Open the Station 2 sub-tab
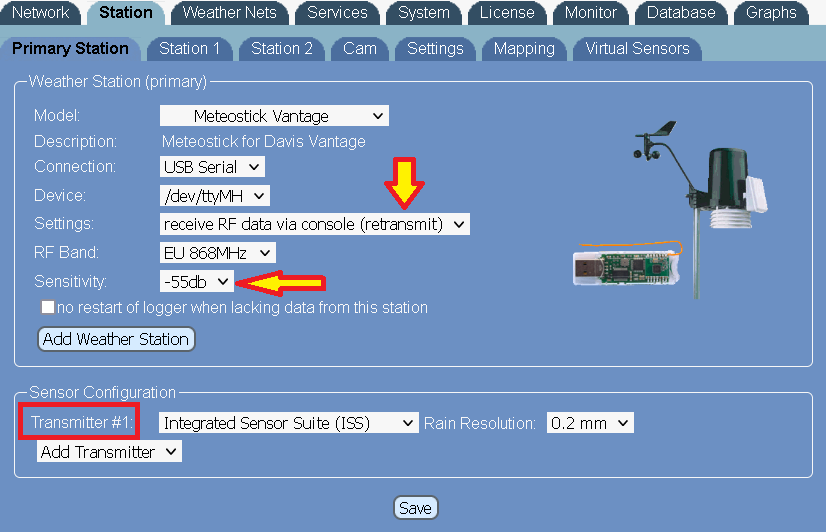The height and width of the screenshot is (532, 826). [x=281, y=48]
